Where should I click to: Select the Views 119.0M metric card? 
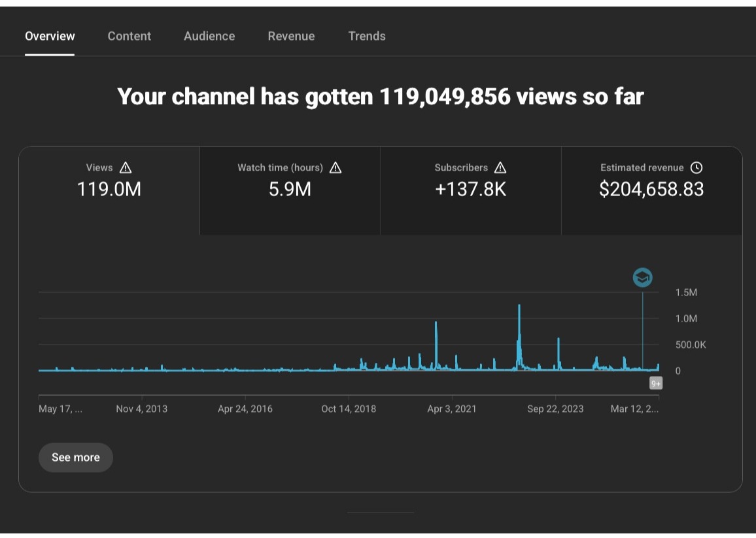point(109,190)
